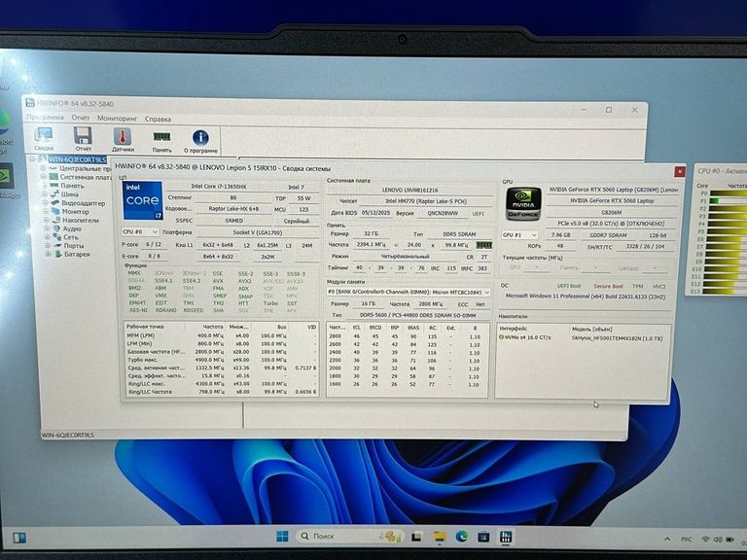Expand the Центральные процессоры tree node
The width and height of the screenshot is (747, 560).
pos(43,168)
